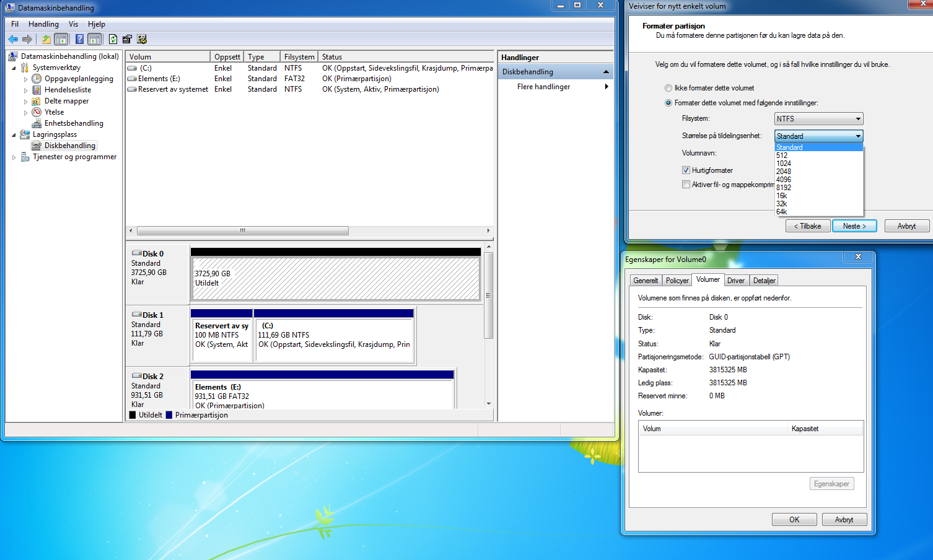933x560 pixels.
Task: Select the (C:) 111,69 GB NTFS partition block
Action: pos(335,340)
